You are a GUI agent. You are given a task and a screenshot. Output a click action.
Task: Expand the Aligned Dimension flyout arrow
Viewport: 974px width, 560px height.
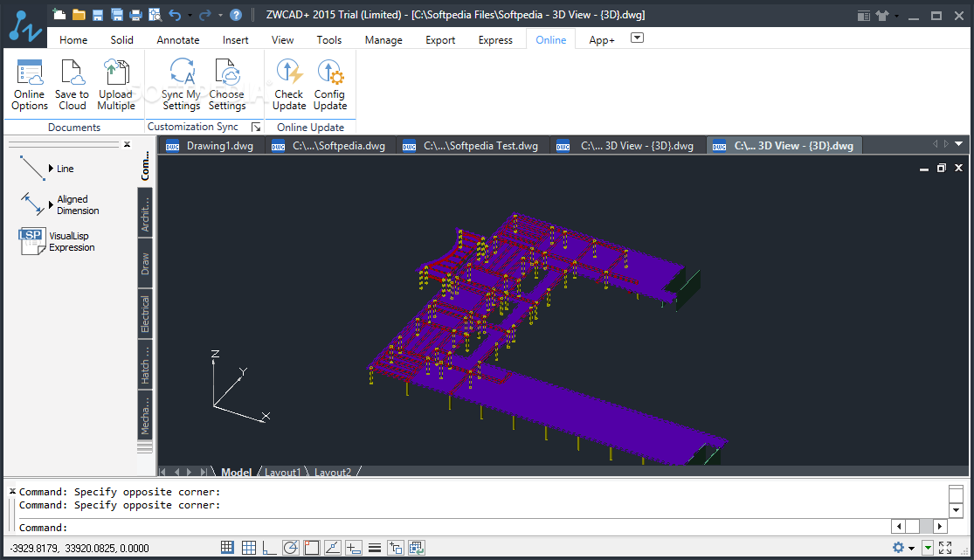[51, 204]
